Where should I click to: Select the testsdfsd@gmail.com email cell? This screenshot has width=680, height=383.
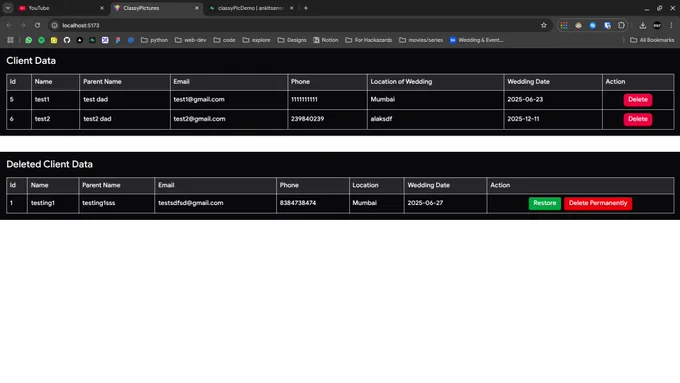click(215, 203)
